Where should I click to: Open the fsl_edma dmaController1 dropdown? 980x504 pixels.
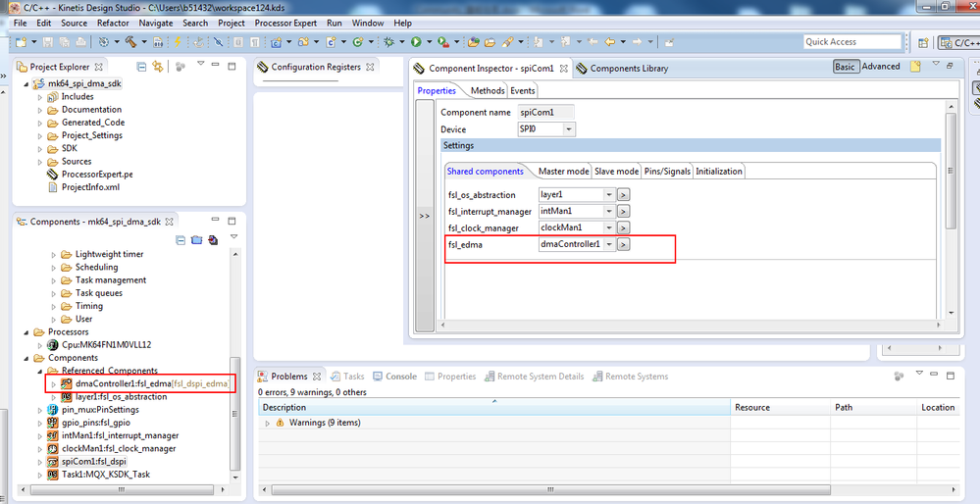point(609,244)
